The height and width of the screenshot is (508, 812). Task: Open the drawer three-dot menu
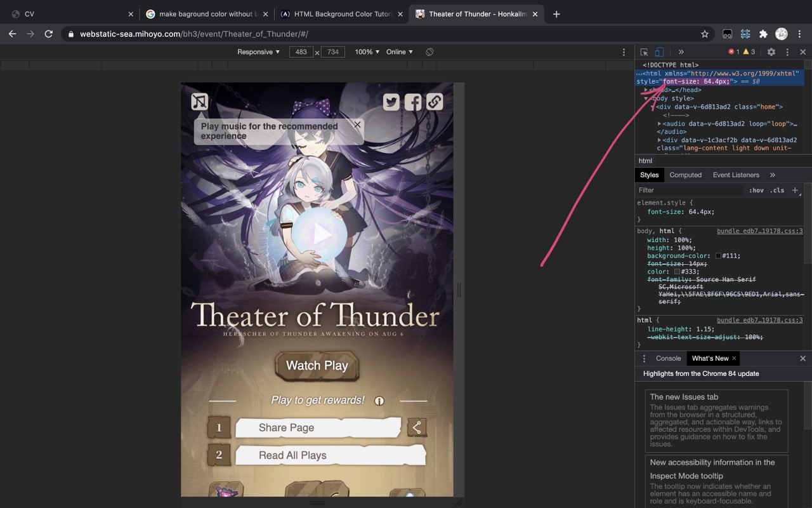[x=644, y=358]
